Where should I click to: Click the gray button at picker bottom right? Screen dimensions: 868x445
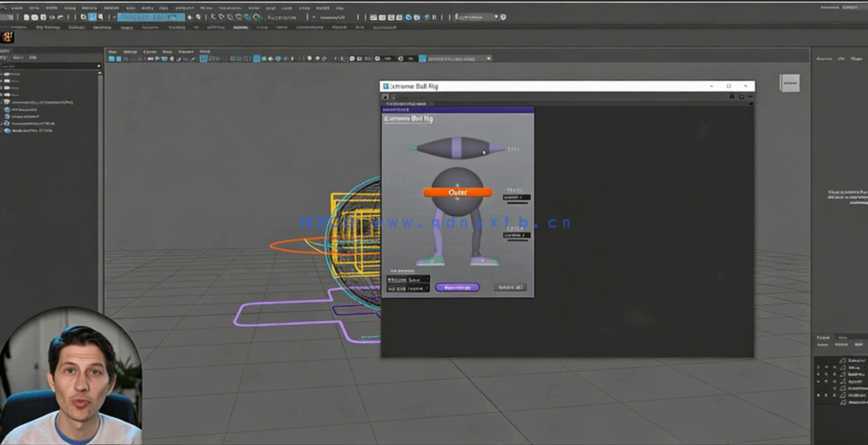click(x=511, y=287)
